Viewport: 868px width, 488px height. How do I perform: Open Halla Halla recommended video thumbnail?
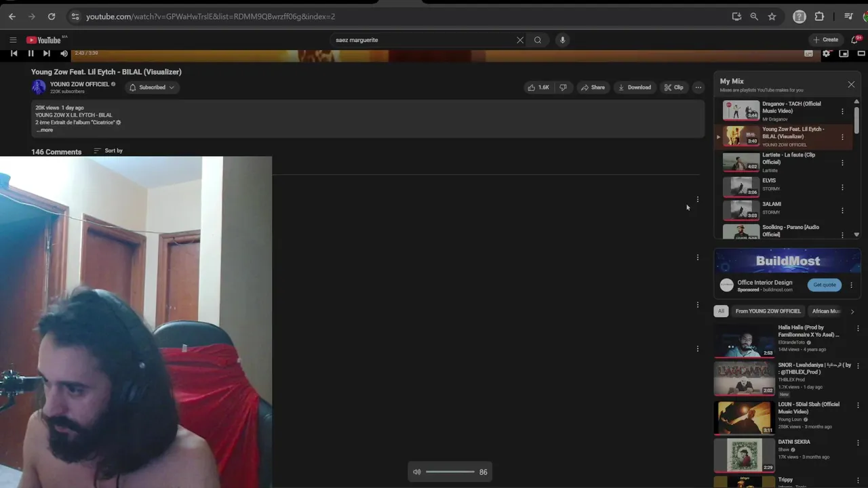[744, 340]
